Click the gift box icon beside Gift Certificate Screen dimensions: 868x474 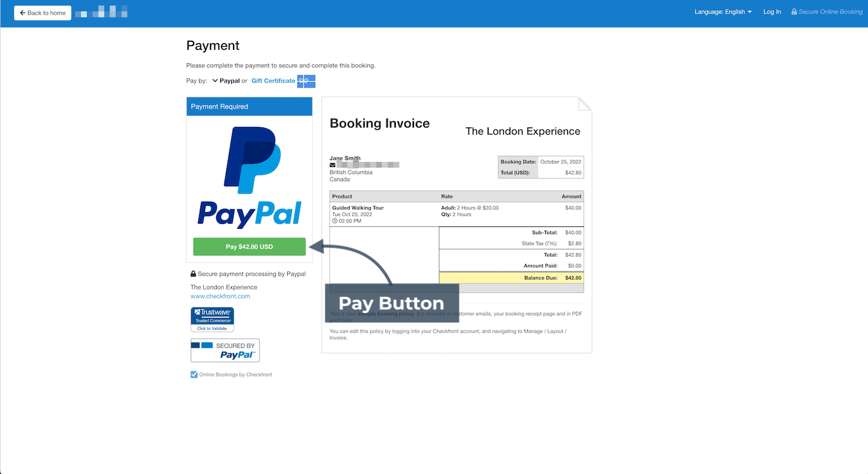pyautogui.click(x=306, y=81)
